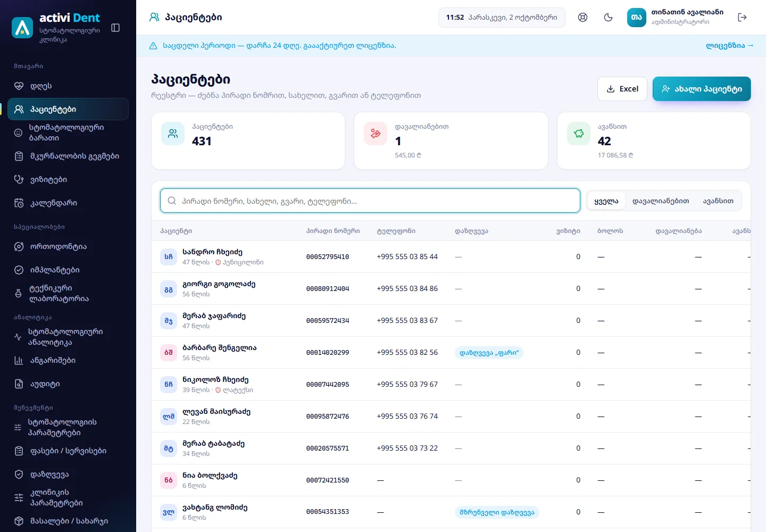Screen dimensions: 766x532
Task: Click the ანგარიშები chart icon
Action: pos(19,361)
